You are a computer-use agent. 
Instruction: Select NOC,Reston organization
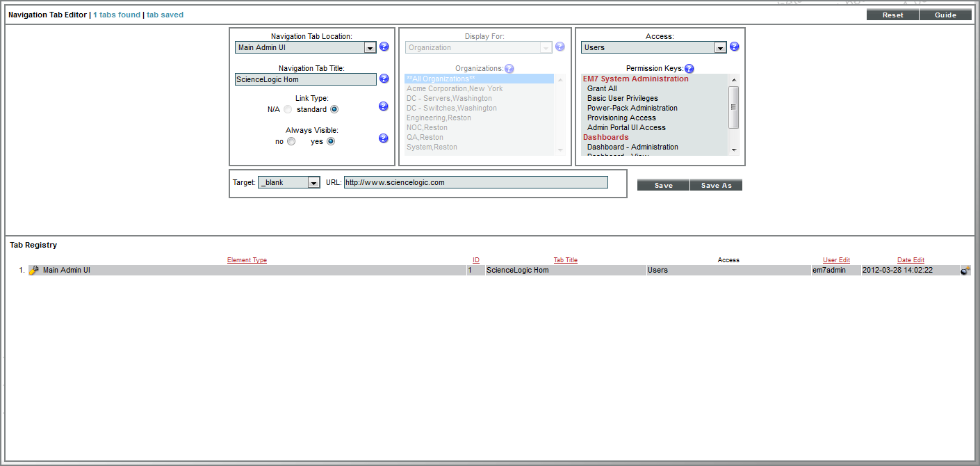[x=427, y=127]
